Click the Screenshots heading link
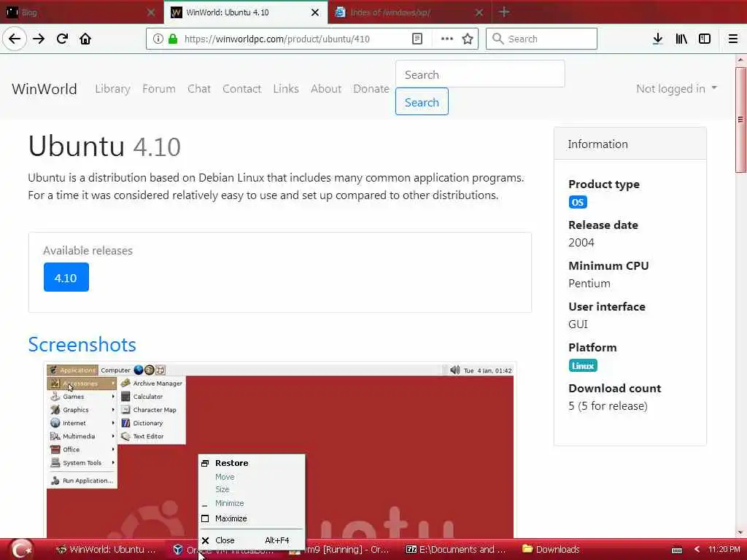 click(82, 344)
